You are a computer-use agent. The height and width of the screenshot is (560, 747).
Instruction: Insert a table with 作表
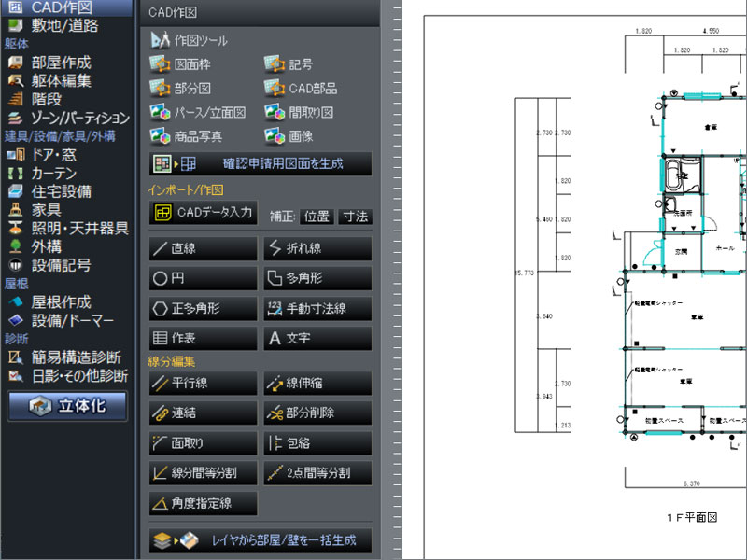[x=203, y=338]
